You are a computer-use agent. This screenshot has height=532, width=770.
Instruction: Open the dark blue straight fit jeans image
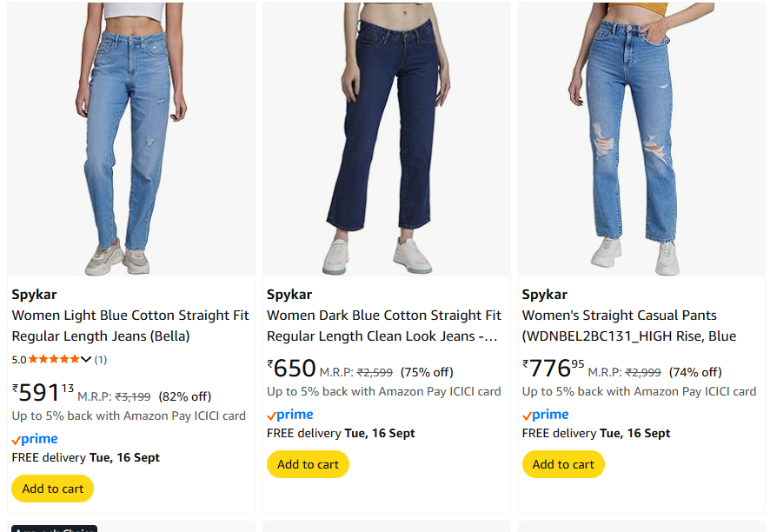point(386,139)
